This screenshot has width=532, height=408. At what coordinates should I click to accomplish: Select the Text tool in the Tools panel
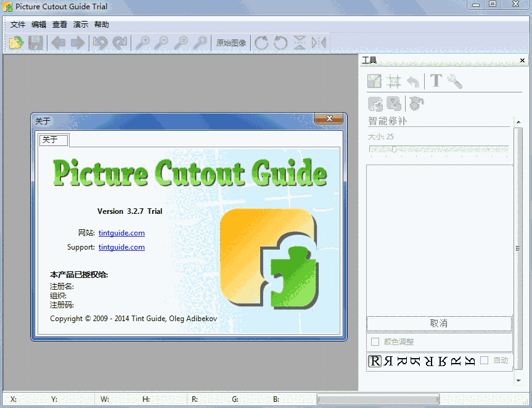point(436,81)
